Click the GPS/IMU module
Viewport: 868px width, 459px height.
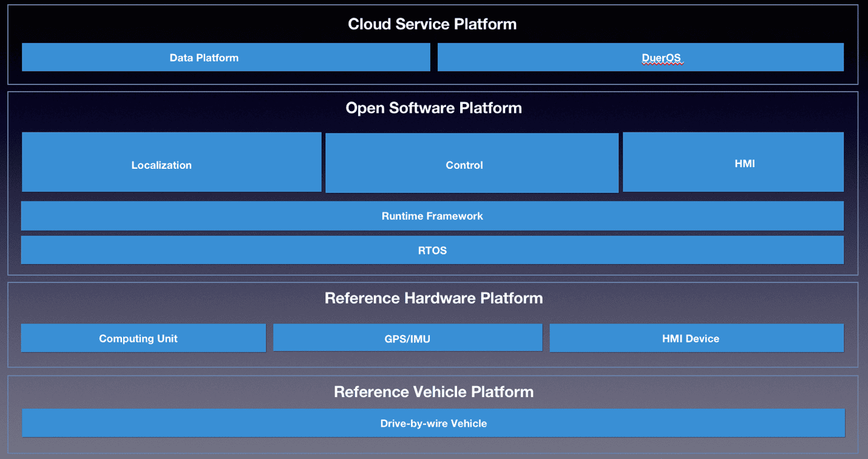(407, 337)
